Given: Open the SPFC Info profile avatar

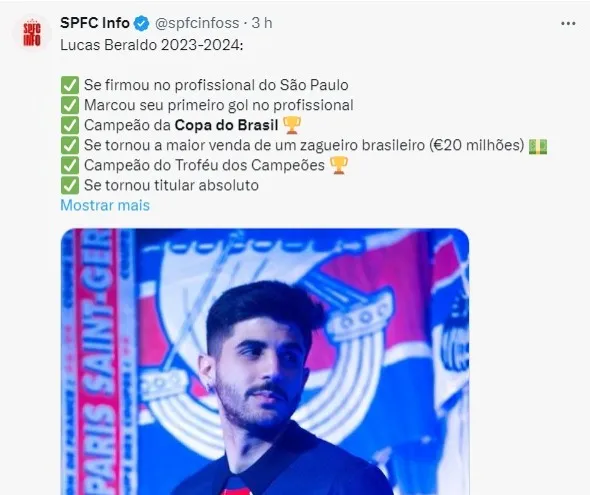Looking at the screenshot, I should click(x=32, y=33).
